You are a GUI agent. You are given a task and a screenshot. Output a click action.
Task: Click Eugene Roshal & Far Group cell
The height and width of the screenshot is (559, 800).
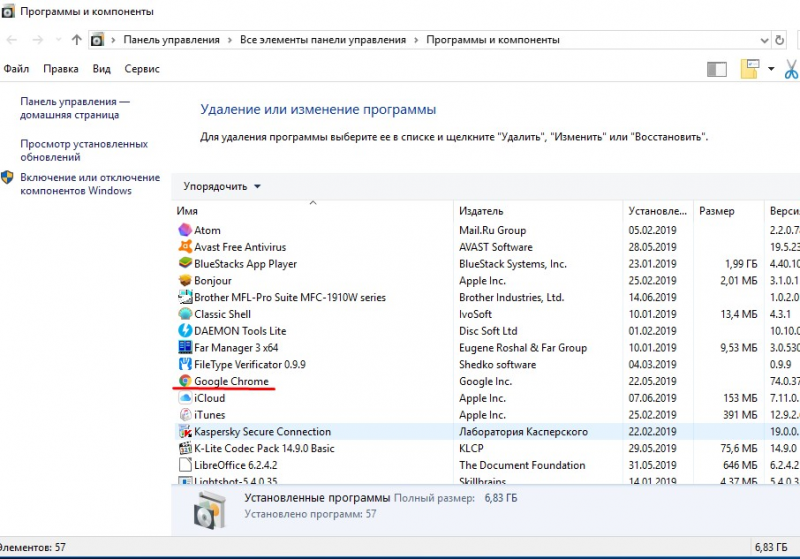click(523, 347)
